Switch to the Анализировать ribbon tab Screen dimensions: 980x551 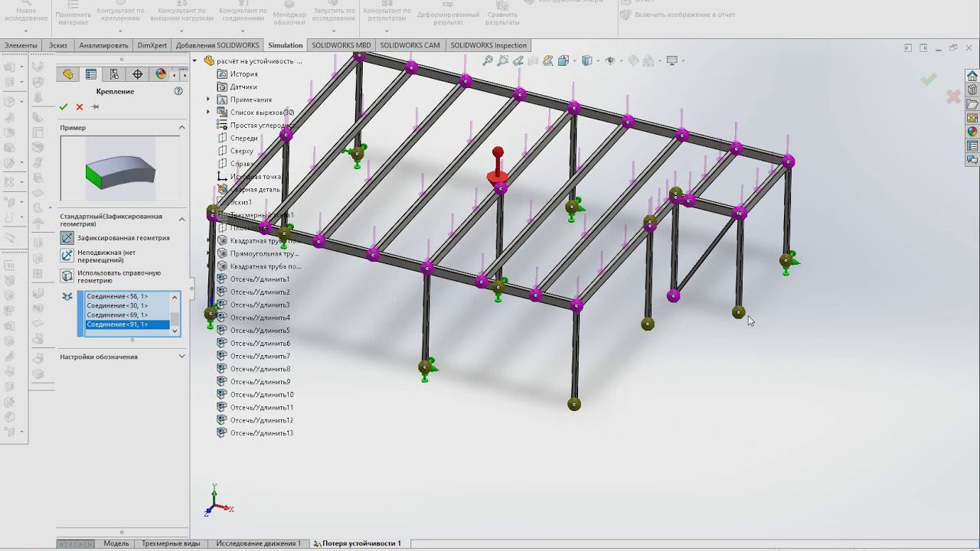coord(103,45)
